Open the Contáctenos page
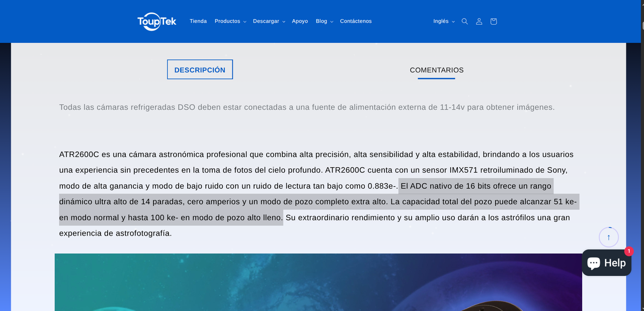This screenshot has height=311, width=644. [x=356, y=21]
